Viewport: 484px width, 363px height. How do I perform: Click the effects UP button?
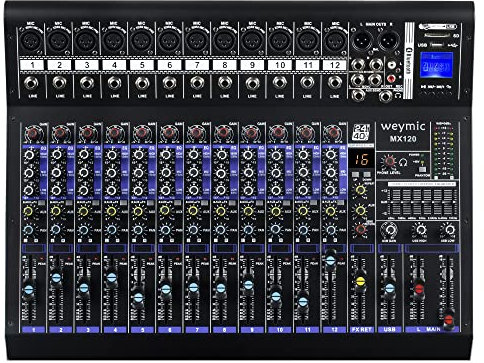356,174
